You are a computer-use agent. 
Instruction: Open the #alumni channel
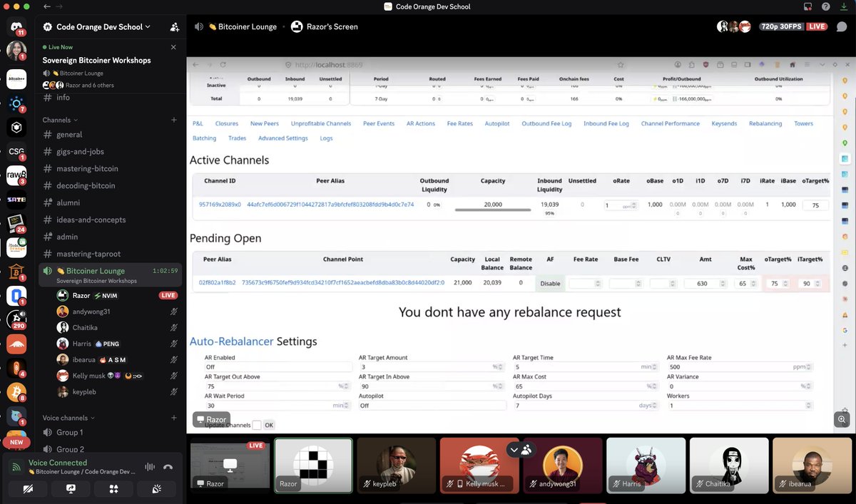[x=111, y=202]
